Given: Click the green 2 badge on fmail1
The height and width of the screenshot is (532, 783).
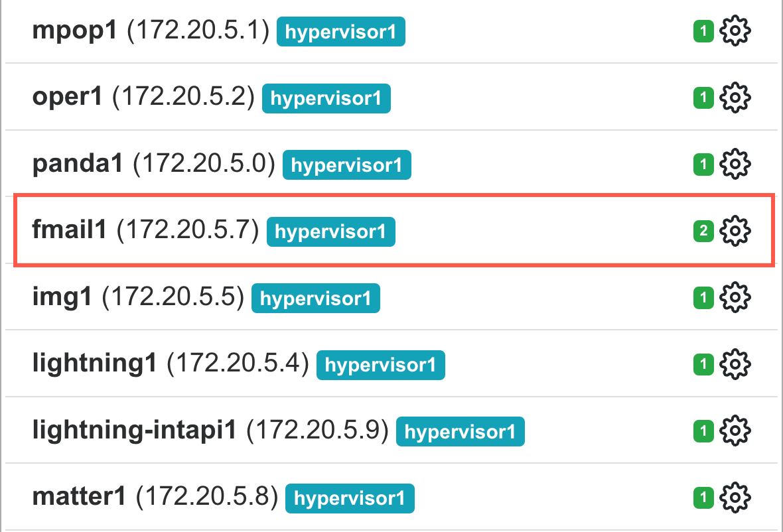Looking at the screenshot, I should [703, 231].
